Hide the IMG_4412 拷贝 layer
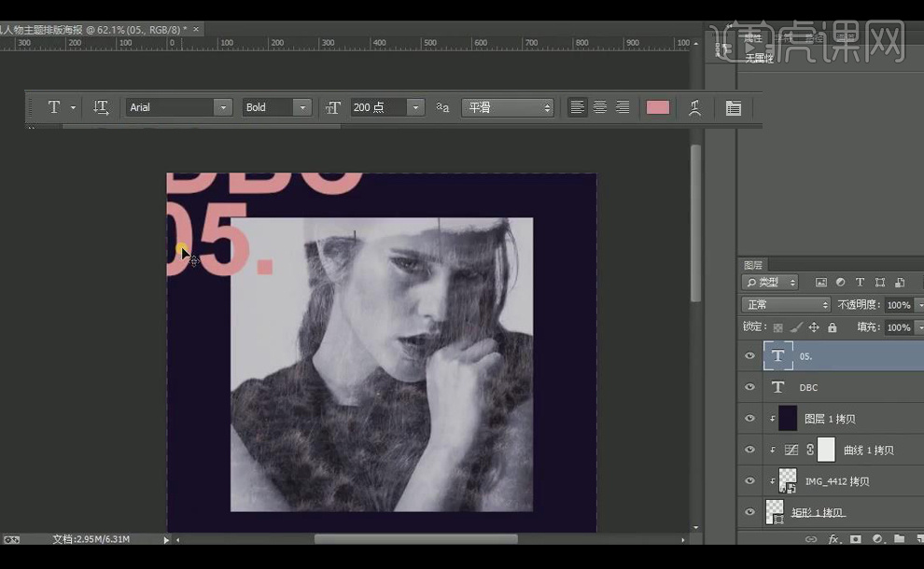924x569 pixels. coord(749,481)
